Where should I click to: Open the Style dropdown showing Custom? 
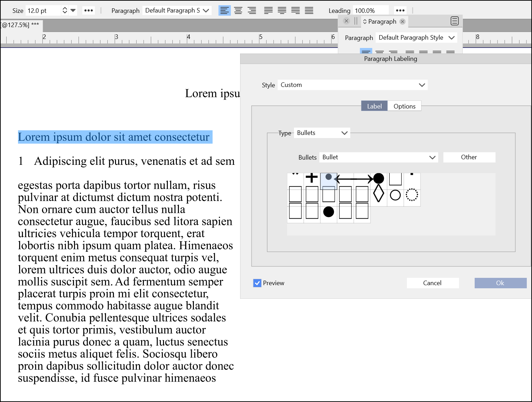[352, 85]
